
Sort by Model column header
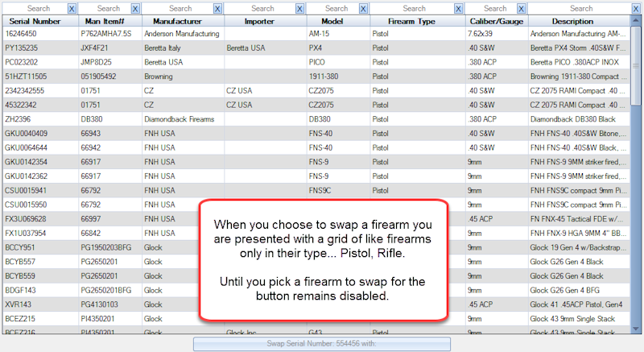[338, 22]
